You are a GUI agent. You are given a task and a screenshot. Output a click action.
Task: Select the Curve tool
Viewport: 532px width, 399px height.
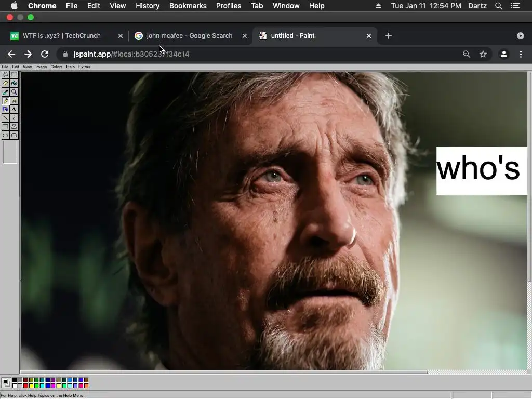14,118
